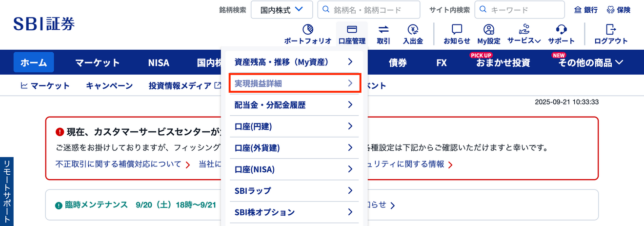Open 配当金・分配金履歴 menu entry
This screenshot has height=226, width=644.
[x=294, y=105]
